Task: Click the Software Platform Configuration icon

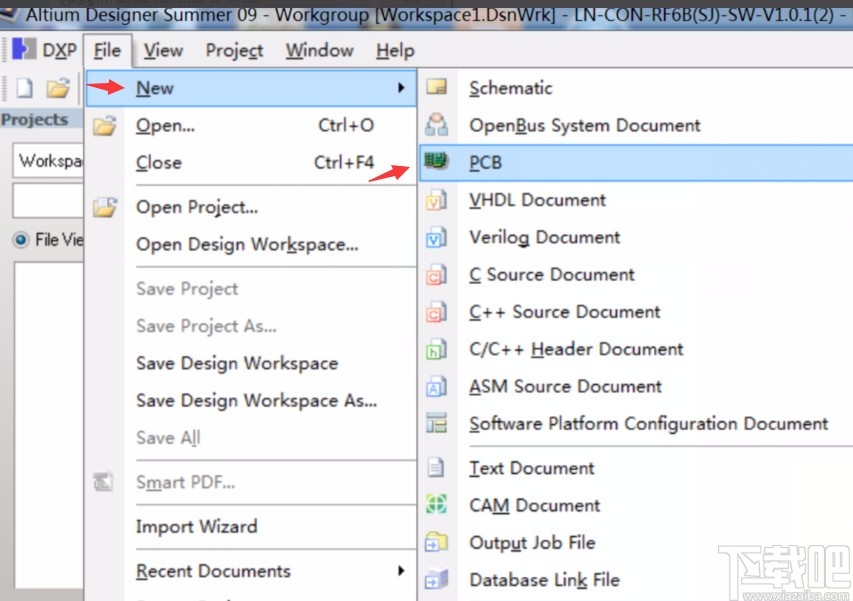Action: click(436, 423)
